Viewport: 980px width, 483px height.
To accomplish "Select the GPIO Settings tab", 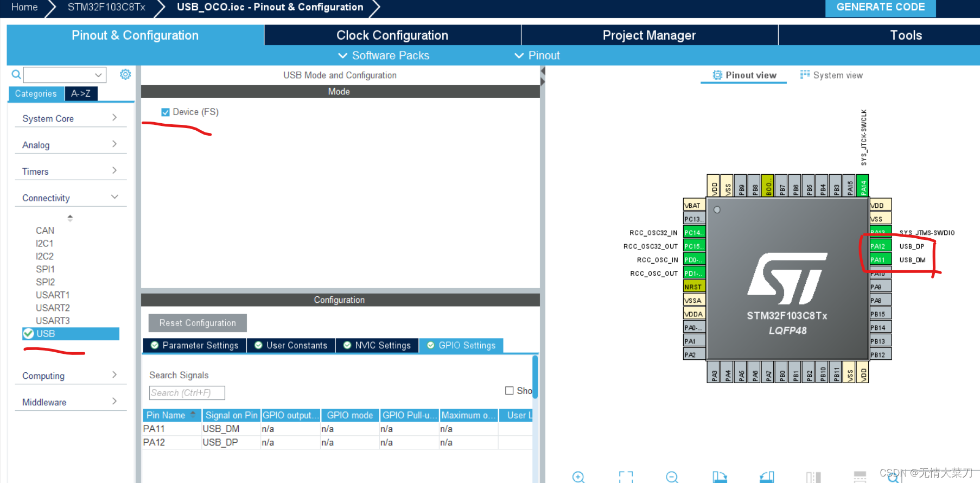I will pyautogui.click(x=461, y=345).
